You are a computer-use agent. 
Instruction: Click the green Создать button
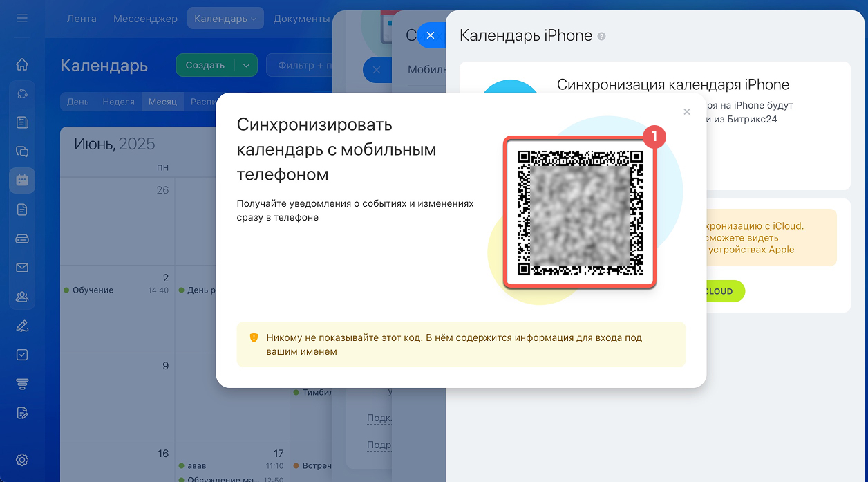coord(205,66)
